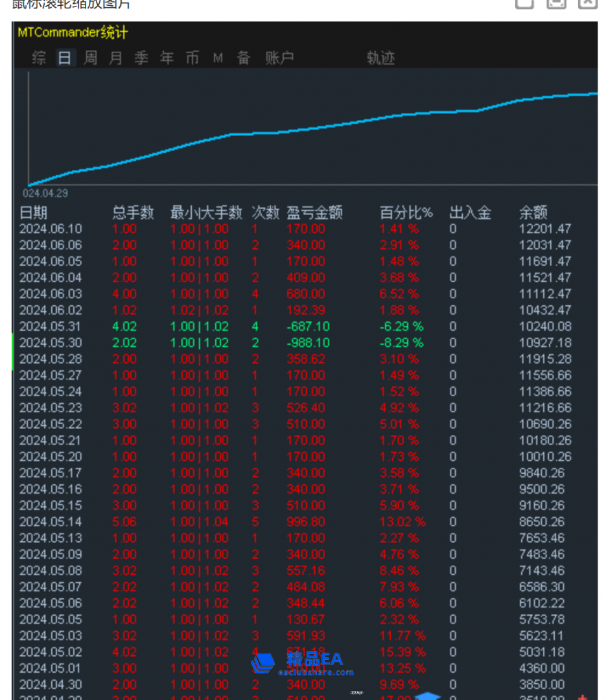The image size is (606, 700).
Task: Open the 周 weekly tab
Action: coord(90,58)
